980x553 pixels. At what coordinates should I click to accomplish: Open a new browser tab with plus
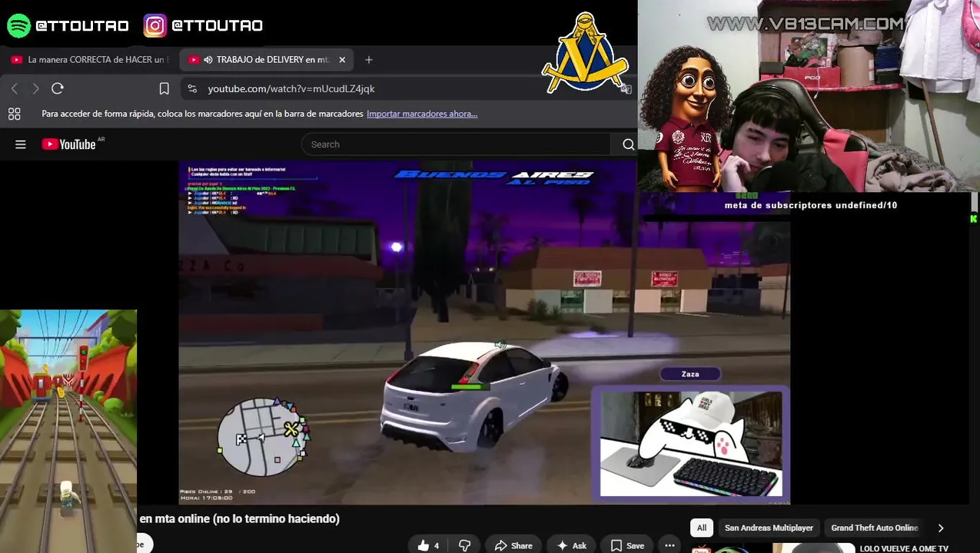pos(369,60)
